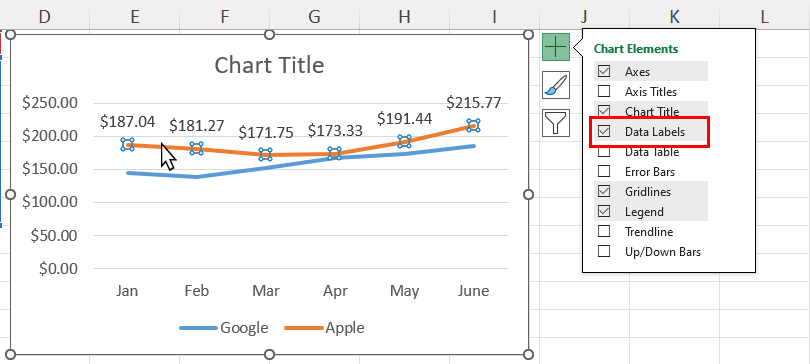Viewport: 810px width, 364px height.
Task: Click the chart's right-middle sizing handle
Action: 528,194
